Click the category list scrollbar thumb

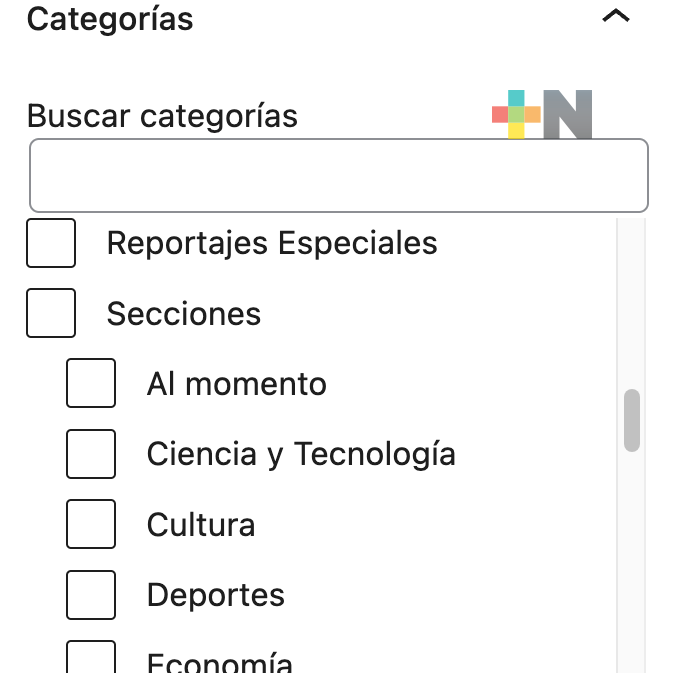point(632,420)
